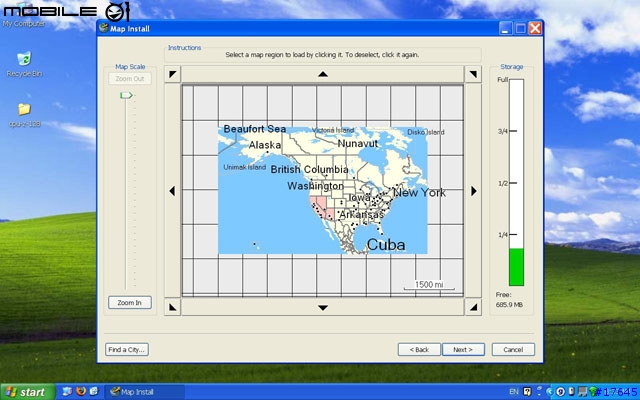Click the Victoria Island map label

(333, 130)
